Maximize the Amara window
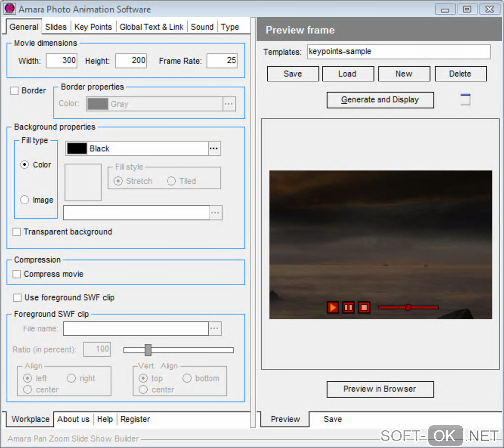 click(x=467, y=10)
